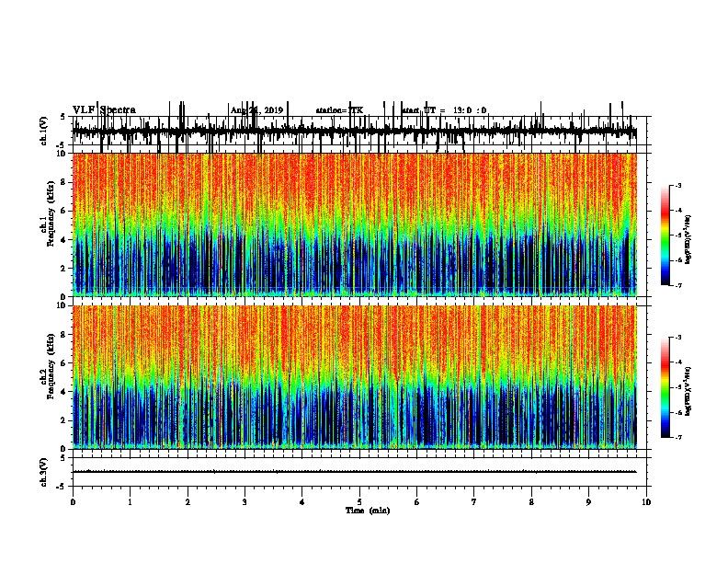
Task: Click time tick label '10' on x-axis
Action: pyautogui.click(x=646, y=502)
